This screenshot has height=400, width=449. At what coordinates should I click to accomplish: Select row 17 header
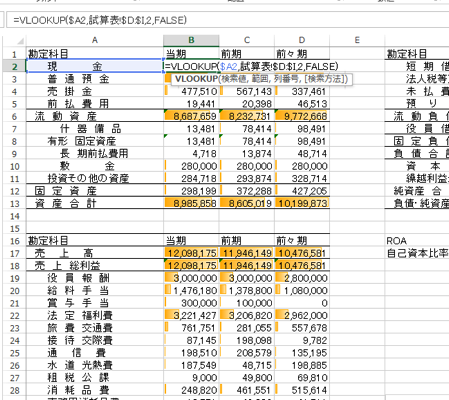pos(15,253)
